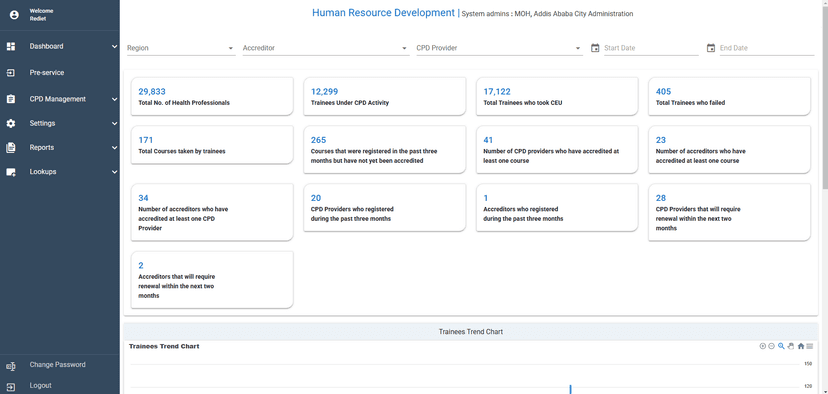Viewport: 828px width, 394px height.
Task: Open the chart hamburger menu icon
Action: point(810,346)
